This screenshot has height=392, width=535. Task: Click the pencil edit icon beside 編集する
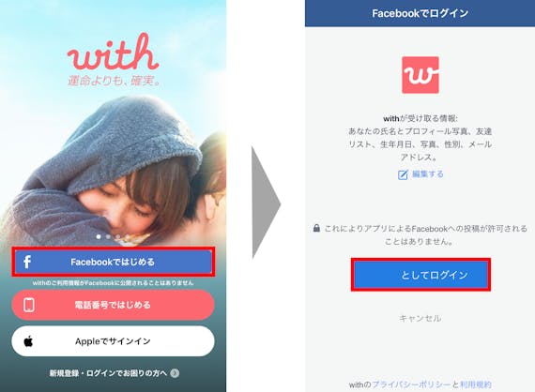403,174
